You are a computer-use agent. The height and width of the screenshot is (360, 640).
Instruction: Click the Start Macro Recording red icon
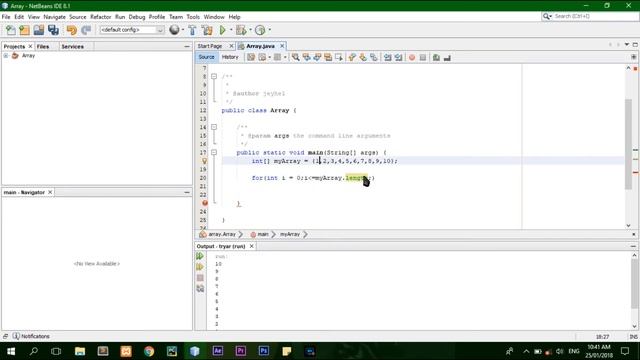click(412, 58)
